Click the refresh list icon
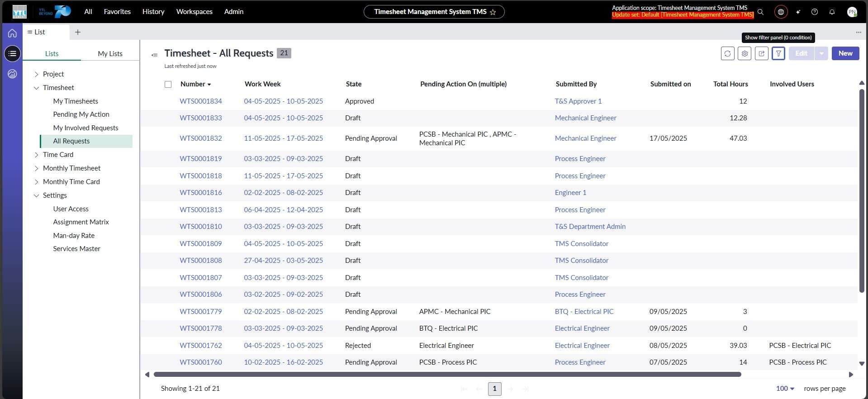868x399 pixels. click(727, 53)
